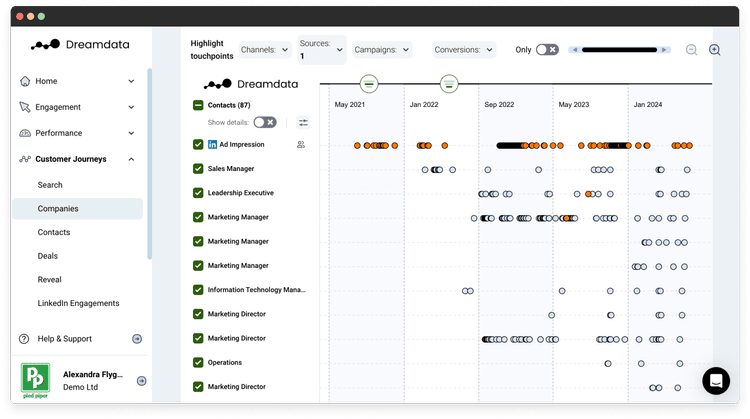Click the Sales Manager row label

click(231, 169)
